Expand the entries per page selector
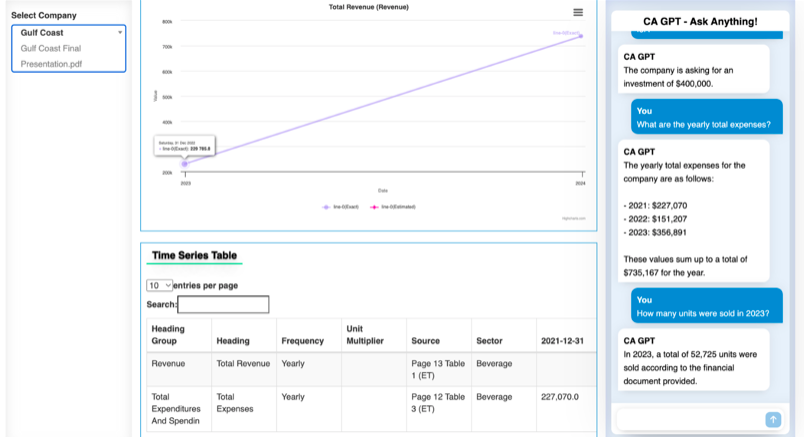This screenshot has height=437, width=804. tap(159, 285)
